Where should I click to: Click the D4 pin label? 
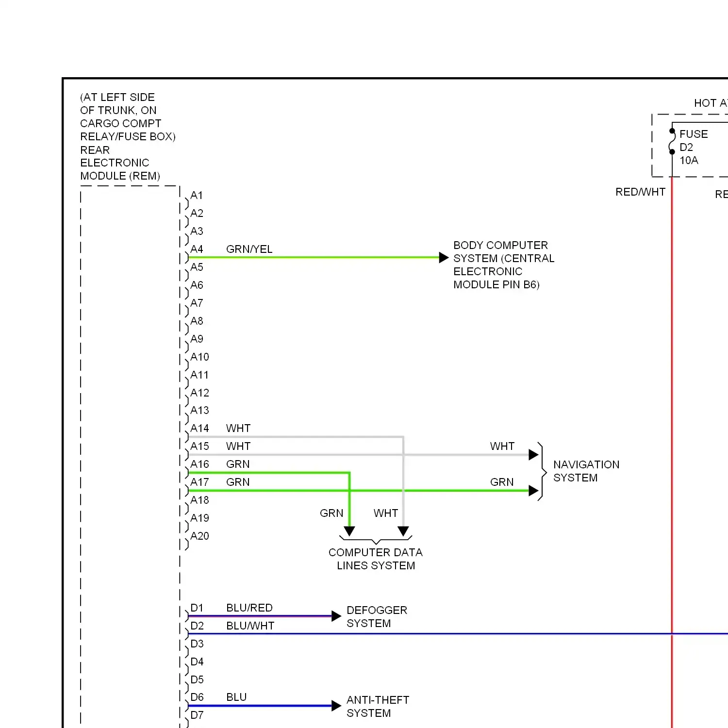pos(197,662)
